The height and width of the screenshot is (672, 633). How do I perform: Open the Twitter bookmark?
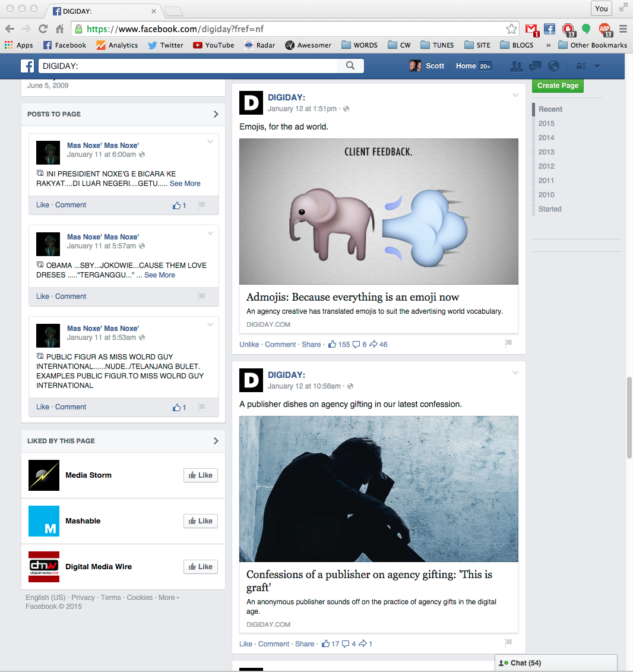click(166, 45)
